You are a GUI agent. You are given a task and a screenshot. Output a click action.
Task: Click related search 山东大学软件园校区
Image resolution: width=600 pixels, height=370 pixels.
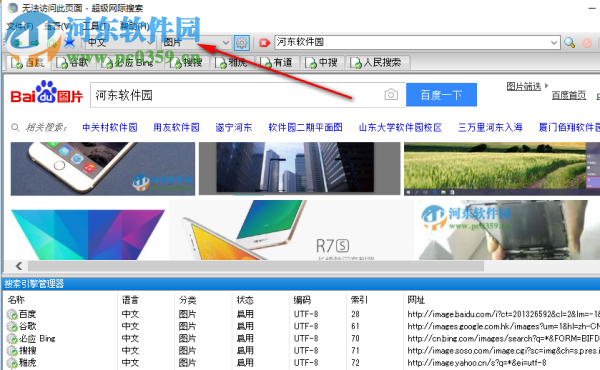click(x=400, y=127)
